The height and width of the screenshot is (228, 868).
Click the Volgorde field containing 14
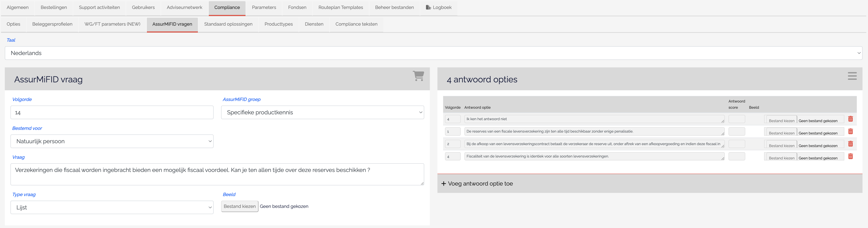click(112, 112)
